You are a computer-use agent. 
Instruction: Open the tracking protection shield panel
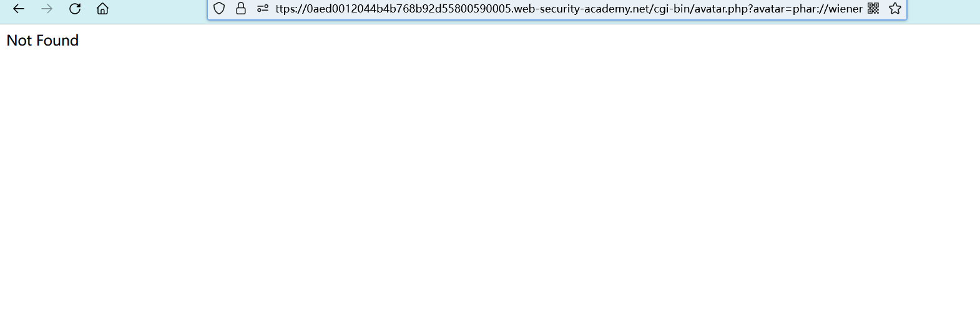click(219, 9)
